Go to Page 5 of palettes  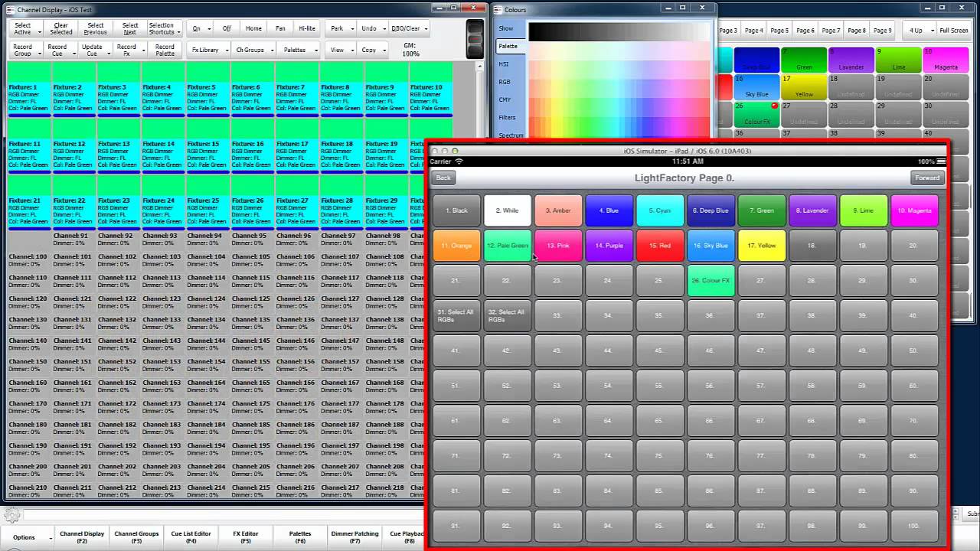click(x=779, y=31)
